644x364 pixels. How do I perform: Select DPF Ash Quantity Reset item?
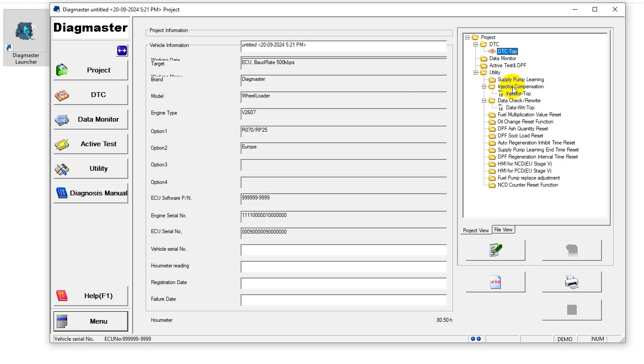pos(522,129)
